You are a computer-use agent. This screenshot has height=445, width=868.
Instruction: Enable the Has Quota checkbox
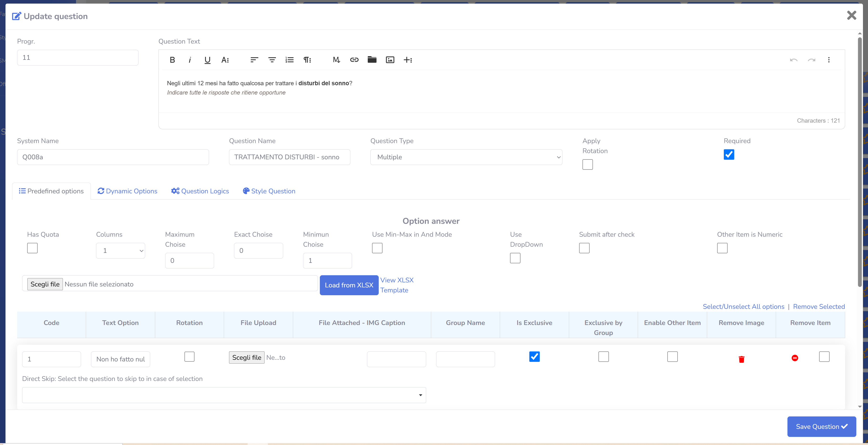tap(32, 248)
